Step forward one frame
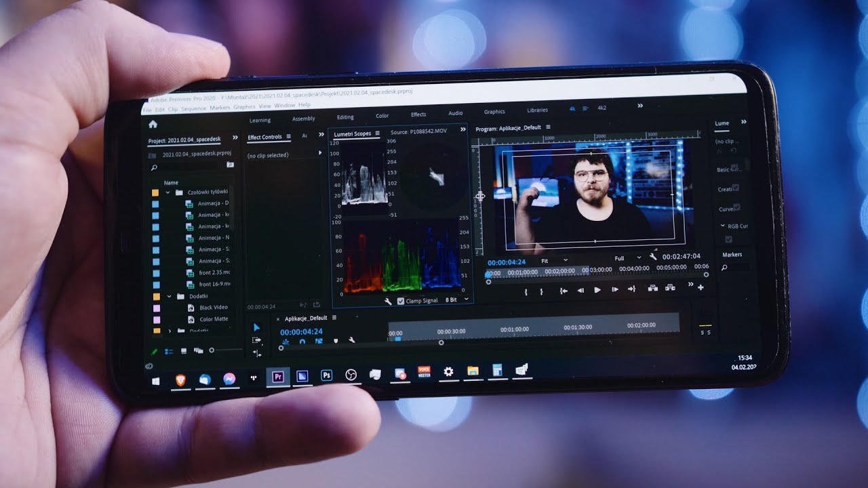 coord(615,289)
